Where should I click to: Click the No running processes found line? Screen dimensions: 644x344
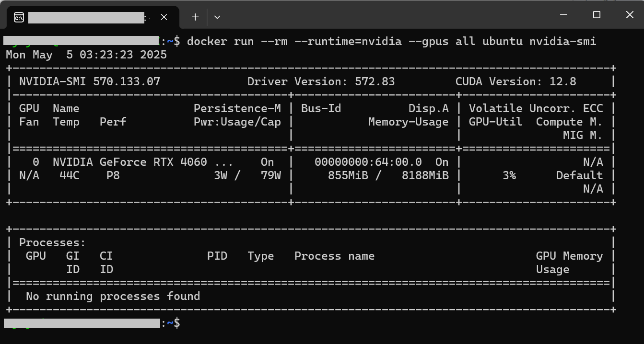pyautogui.click(x=113, y=296)
